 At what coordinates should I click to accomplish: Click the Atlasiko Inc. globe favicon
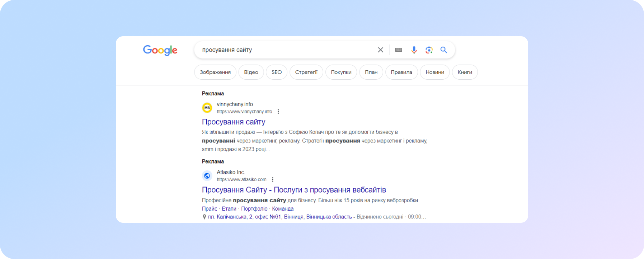[207, 175]
